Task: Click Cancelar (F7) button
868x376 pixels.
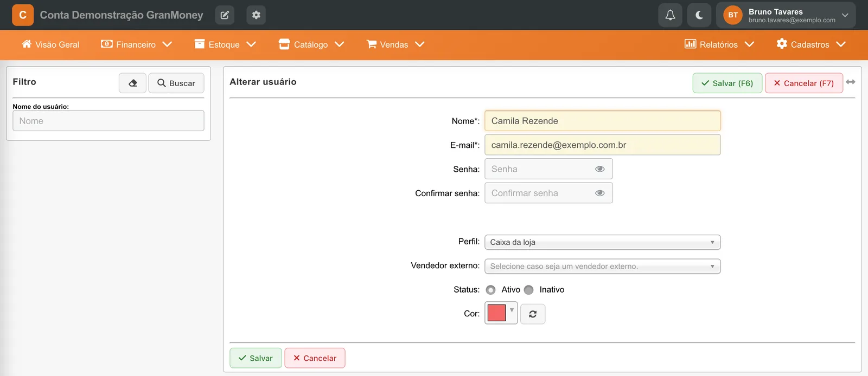Action: [804, 83]
